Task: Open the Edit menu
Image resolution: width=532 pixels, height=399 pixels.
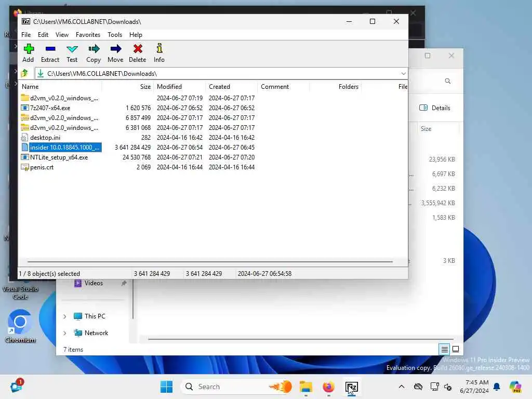Action: pos(43,35)
